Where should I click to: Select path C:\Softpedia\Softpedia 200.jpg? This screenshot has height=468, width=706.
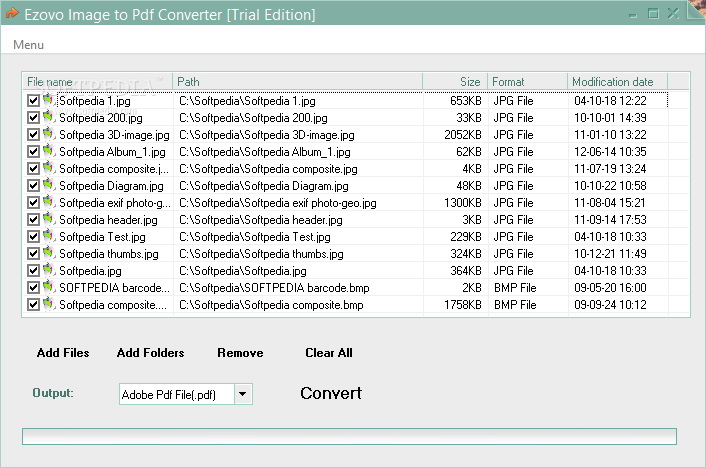click(x=253, y=118)
